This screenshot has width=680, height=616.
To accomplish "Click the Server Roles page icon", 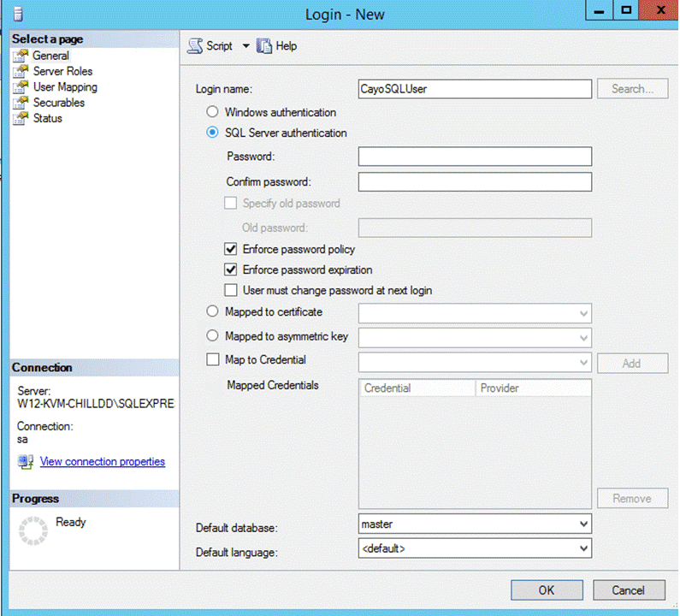I will 21,71.
